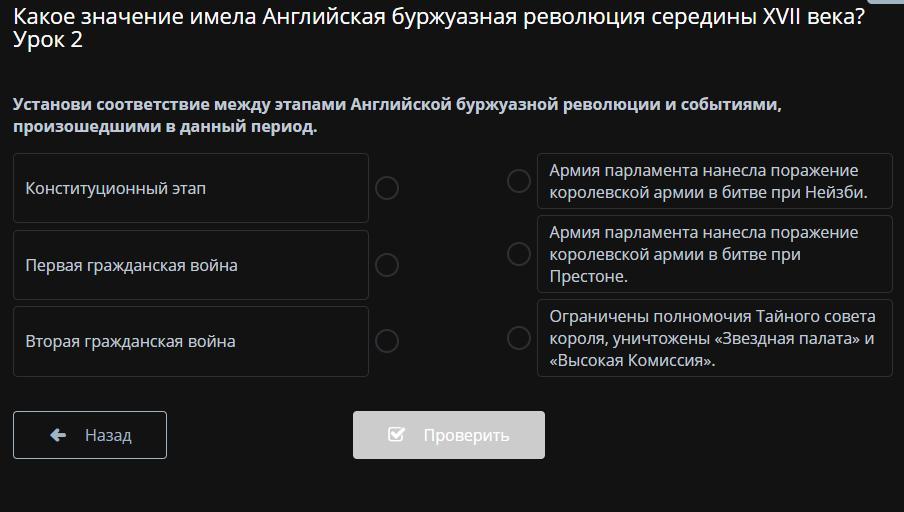Image resolution: width=904 pixels, height=512 pixels.
Task: Choose the battle of Престоне answer card
Action: tap(714, 254)
